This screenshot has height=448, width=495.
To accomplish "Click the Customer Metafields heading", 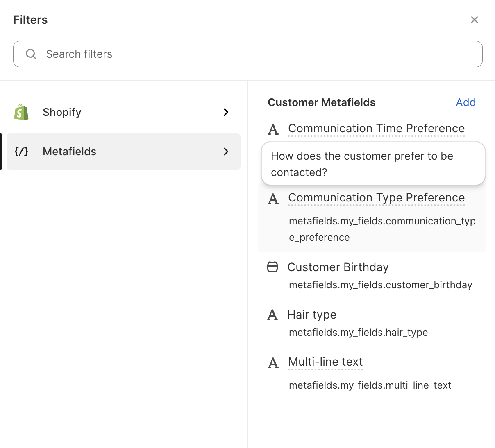I will (x=322, y=102).
